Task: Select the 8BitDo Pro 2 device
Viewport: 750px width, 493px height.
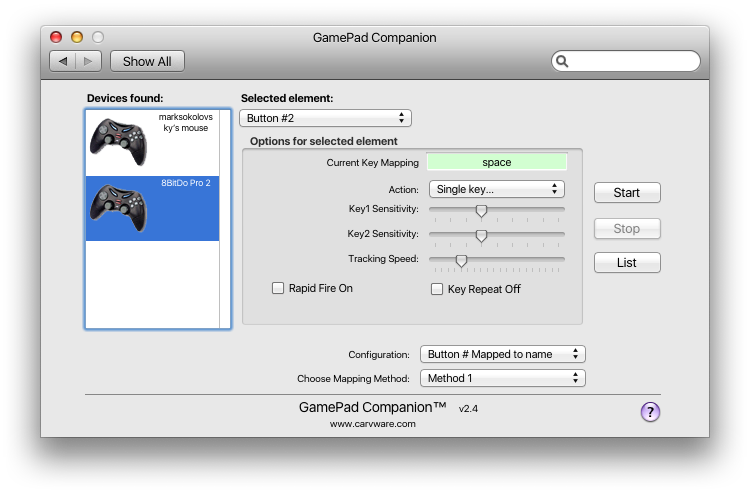Action: pyautogui.click(x=152, y=208)
